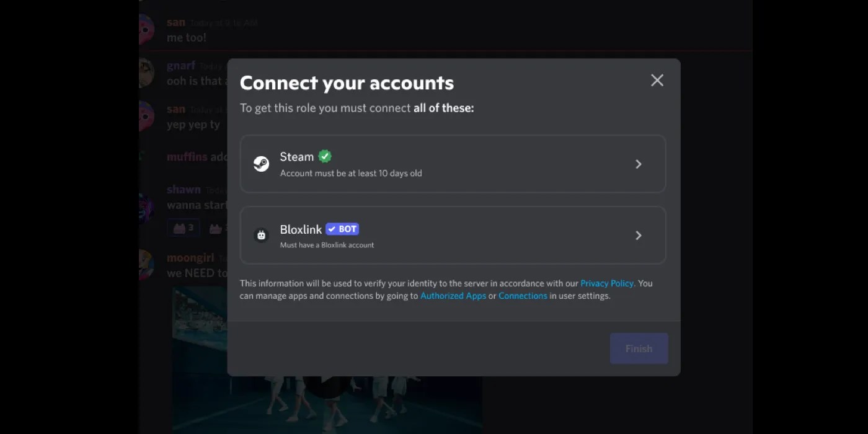Click the Finish button
The image size is (868, 434).
coord(639,348)
